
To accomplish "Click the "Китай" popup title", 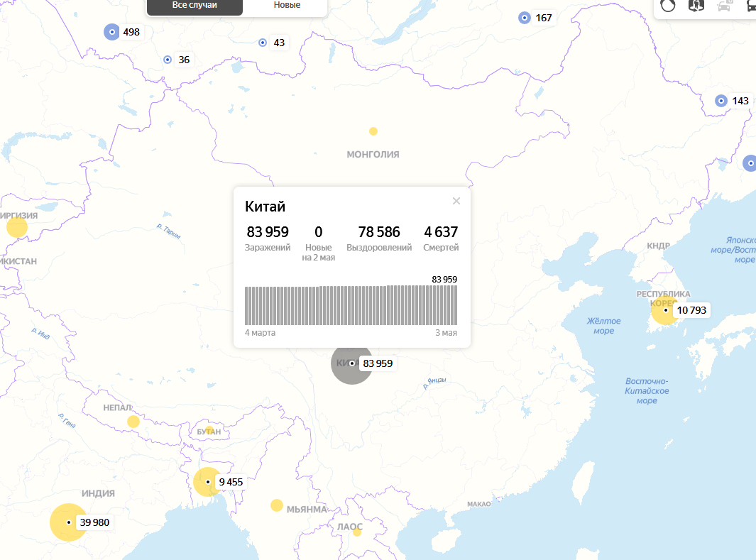I will tap(265, 207).
